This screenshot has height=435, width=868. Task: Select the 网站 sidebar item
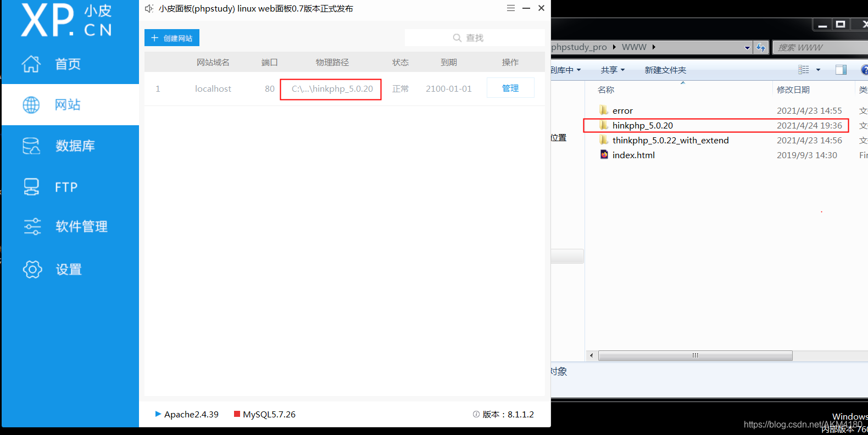click(x=70, y=104)
